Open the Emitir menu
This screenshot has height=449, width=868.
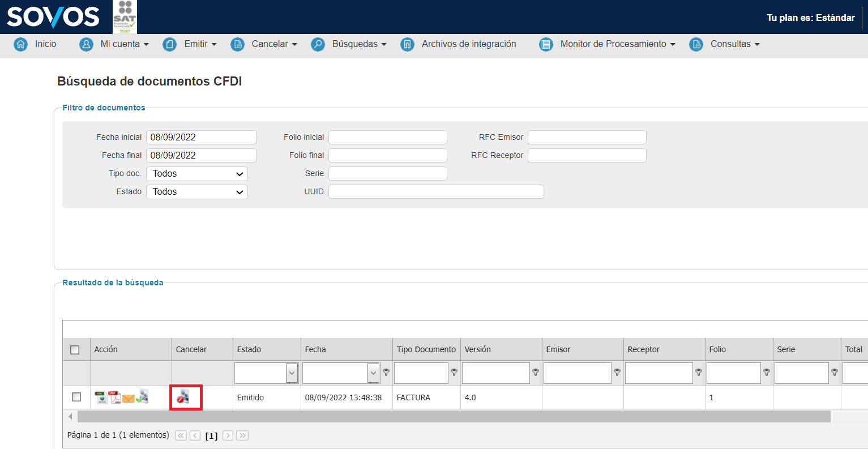coord(200,44)
